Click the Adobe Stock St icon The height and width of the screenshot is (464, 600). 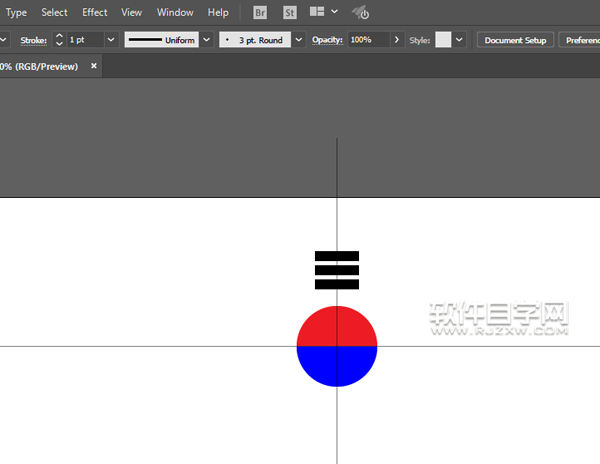coord(290,13)
